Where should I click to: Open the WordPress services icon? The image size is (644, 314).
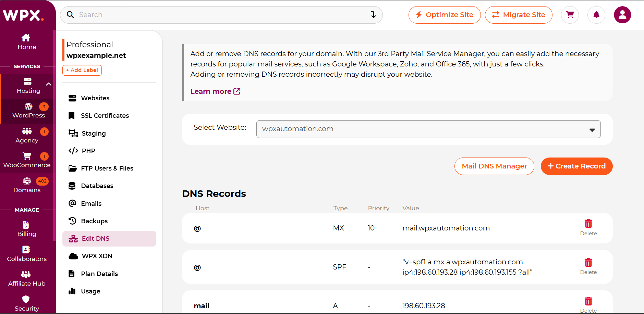(x=28, y=106)
